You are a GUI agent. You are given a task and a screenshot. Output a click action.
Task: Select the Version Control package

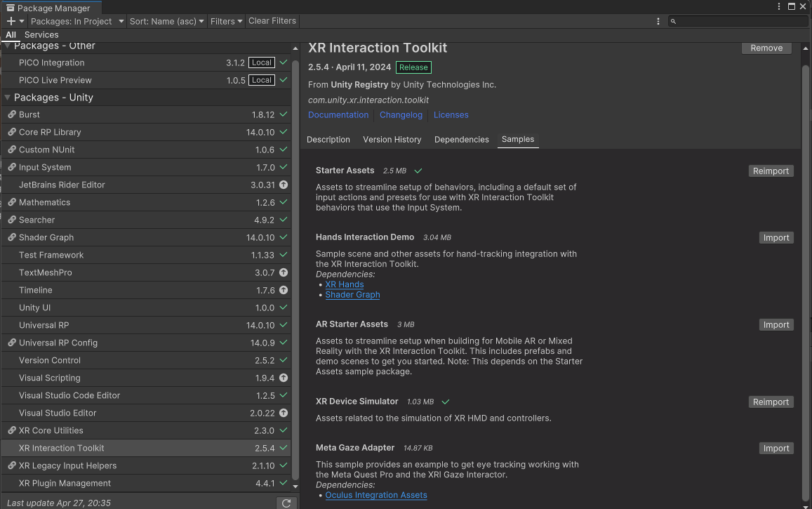146,360
